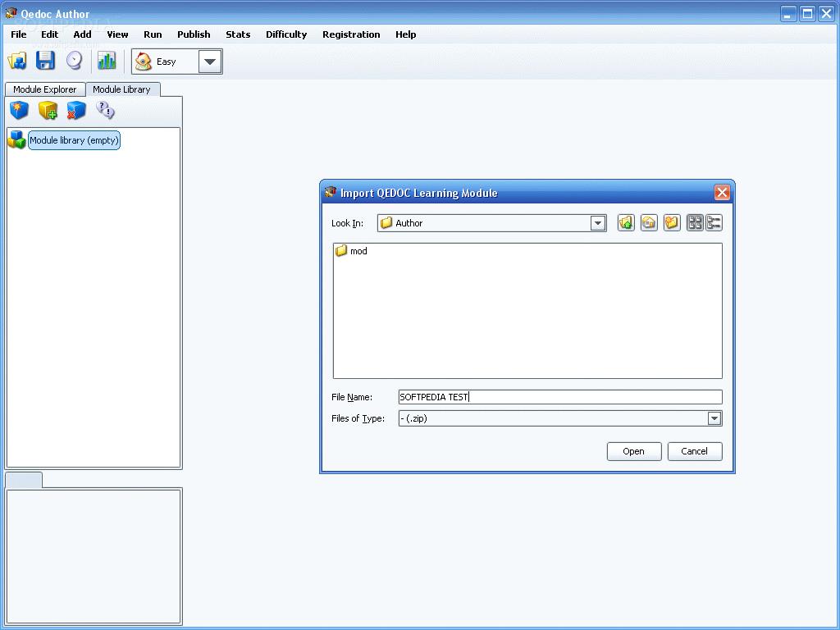The height and width of the screenshot is (630, 840).
Task: Create new folder in import dialog
Action: (x=672, y=222)
